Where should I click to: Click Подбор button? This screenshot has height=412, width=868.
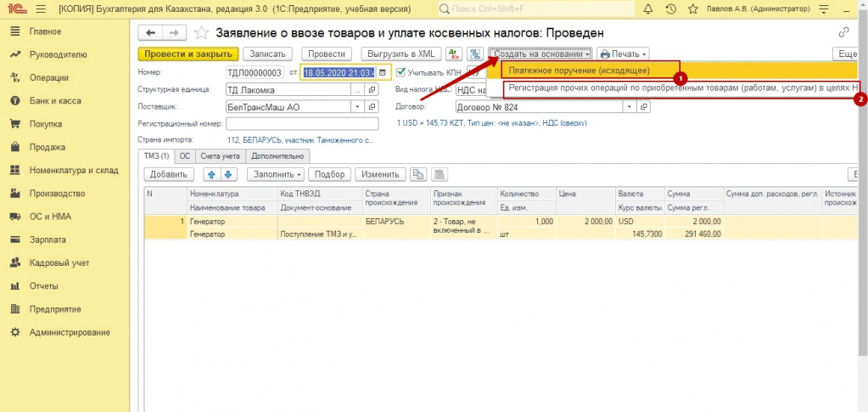[x=329, y=174]
